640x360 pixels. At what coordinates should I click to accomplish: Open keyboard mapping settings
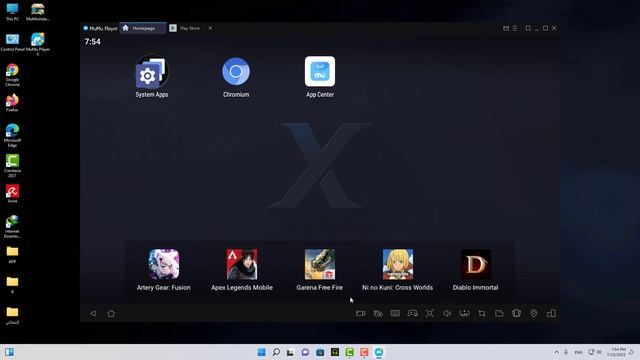(395, 313)
